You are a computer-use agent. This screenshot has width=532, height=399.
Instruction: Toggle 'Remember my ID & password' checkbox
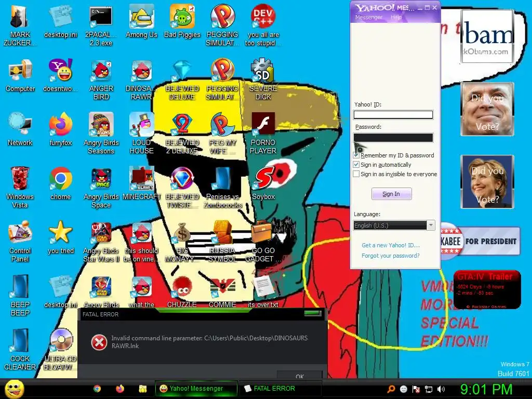click(356, 155)
